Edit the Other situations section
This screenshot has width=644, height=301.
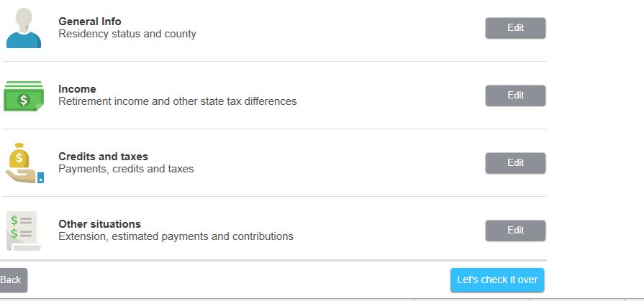pyautogui.click(x=515, y=231)
